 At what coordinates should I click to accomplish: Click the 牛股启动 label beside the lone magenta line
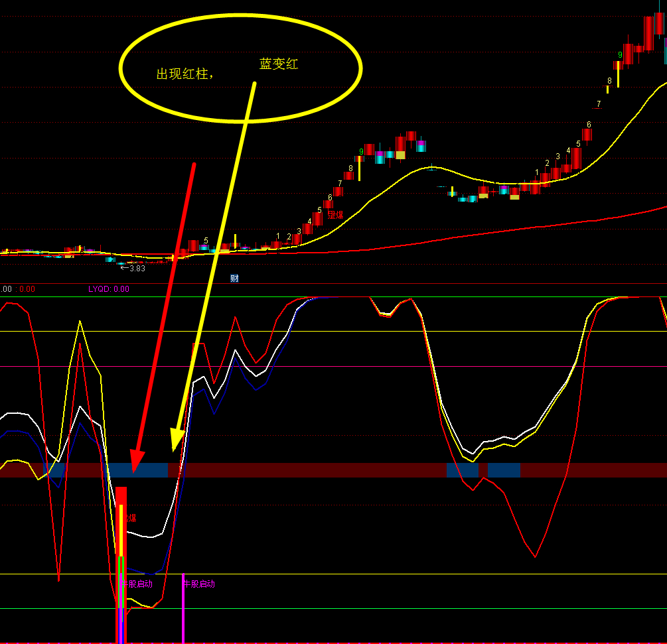coord(199,584)
